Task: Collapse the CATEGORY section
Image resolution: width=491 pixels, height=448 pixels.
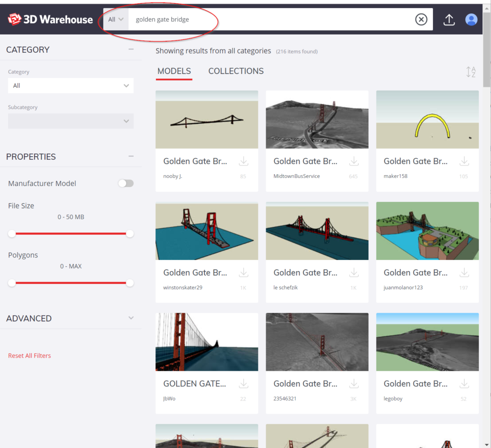Action: (x=131, y=49)
